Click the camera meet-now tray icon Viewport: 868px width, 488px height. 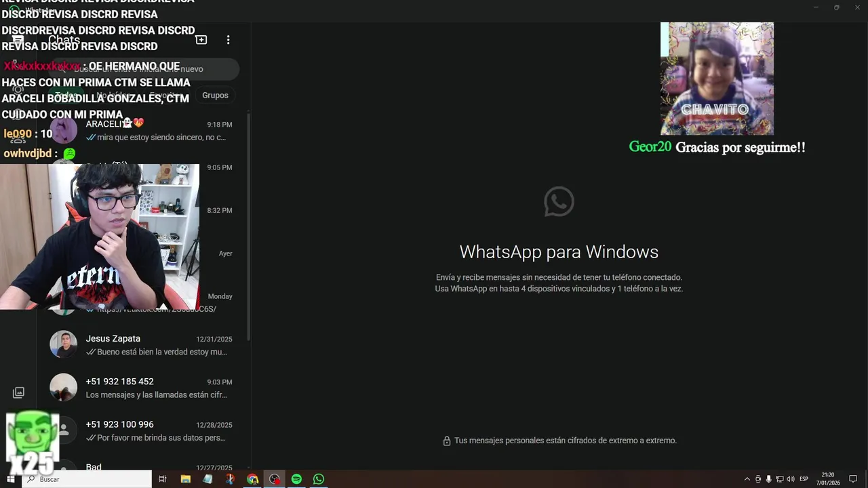[758, 479]
